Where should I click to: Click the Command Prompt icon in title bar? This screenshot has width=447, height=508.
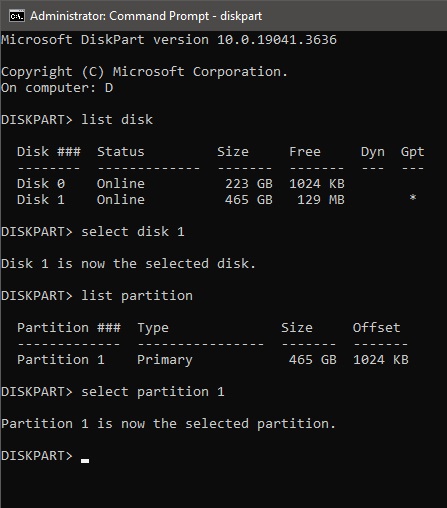[x=17, y=16]
